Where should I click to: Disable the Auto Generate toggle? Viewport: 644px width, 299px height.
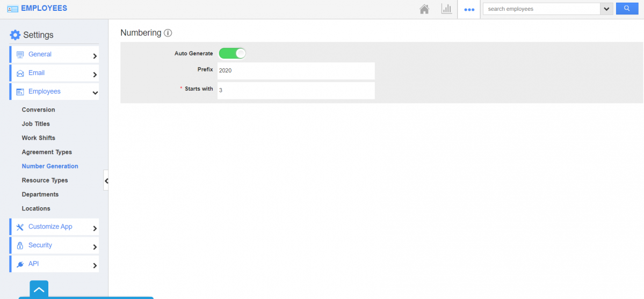pyautogui.click(x=232, y=54)
